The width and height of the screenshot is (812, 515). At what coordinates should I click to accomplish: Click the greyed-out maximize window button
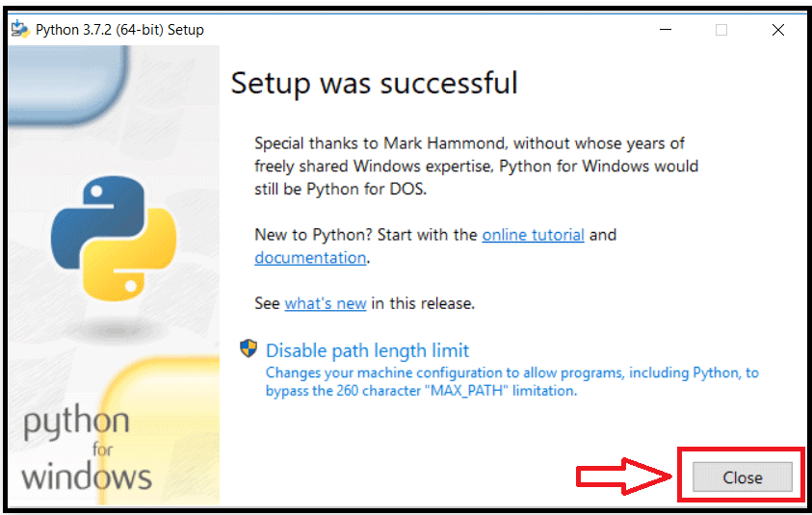[x=721, y=30]
